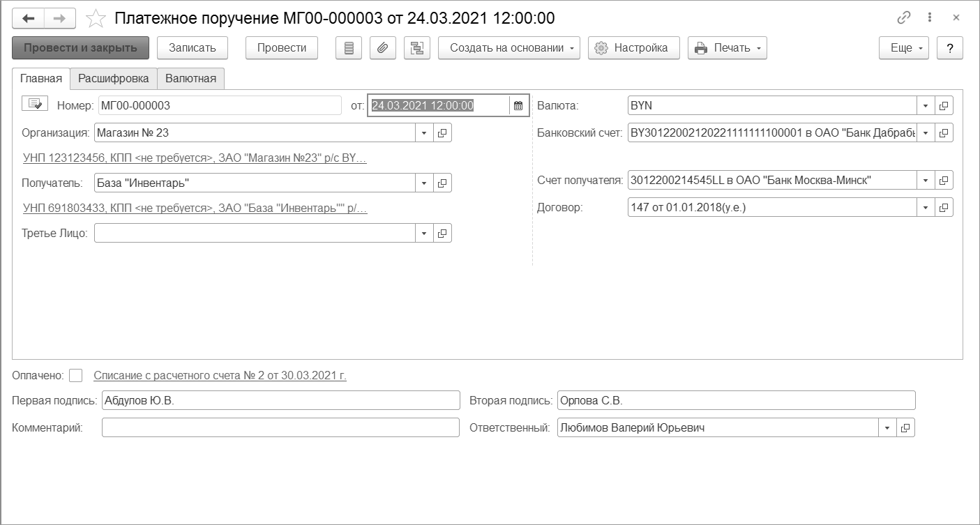Open Валюта record with its open icon

pos(944,106)
